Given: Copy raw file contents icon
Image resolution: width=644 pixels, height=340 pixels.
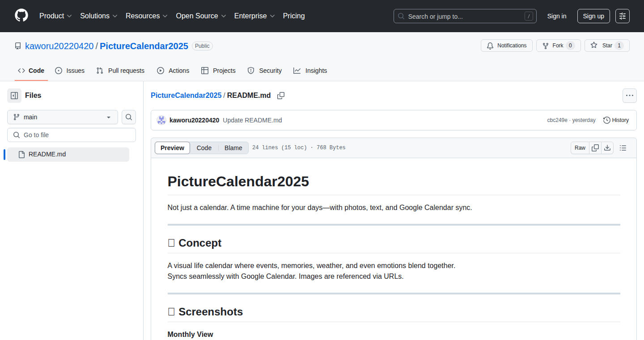Looking at the screenshot, I should point(595,148).
